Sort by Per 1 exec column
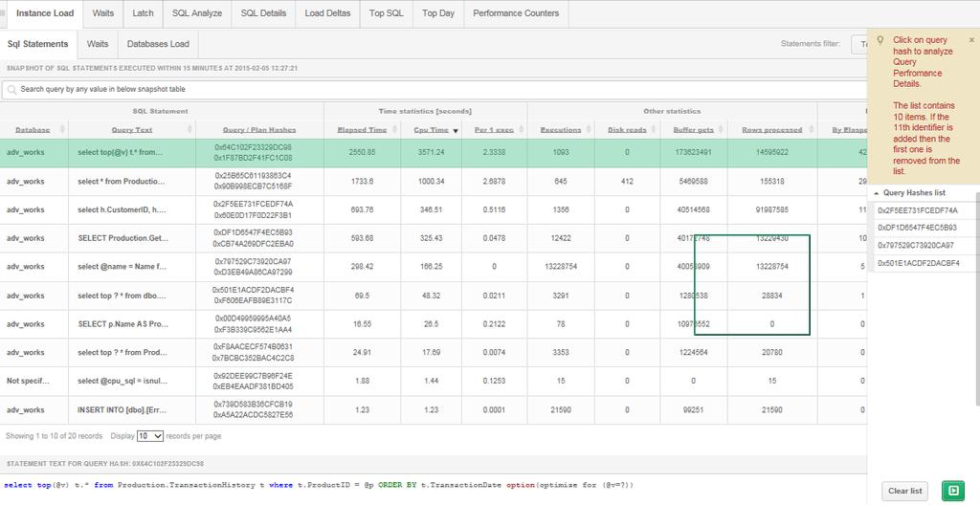980x505 pixels. (x=494, y=130)
